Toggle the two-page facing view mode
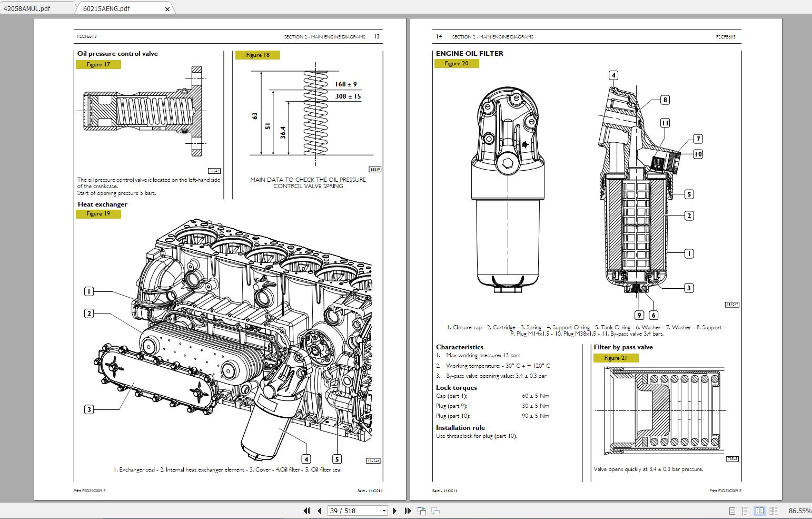Image resolution: width=812 pixels, height=519 pixels. point(759,511)
